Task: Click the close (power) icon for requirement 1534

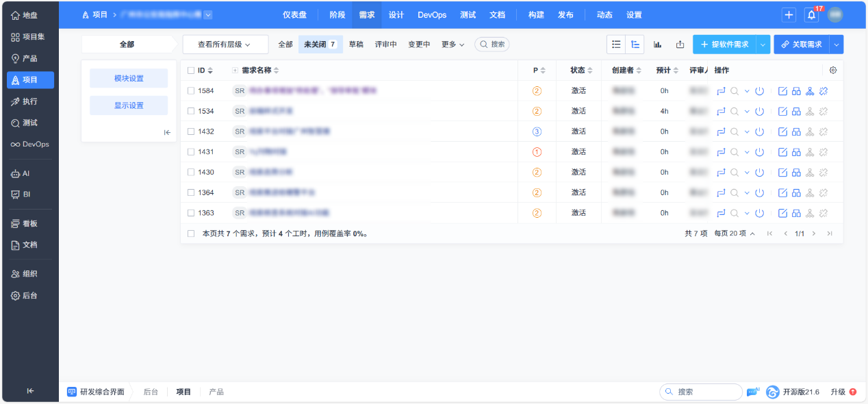Action: (x=760, y=110)
